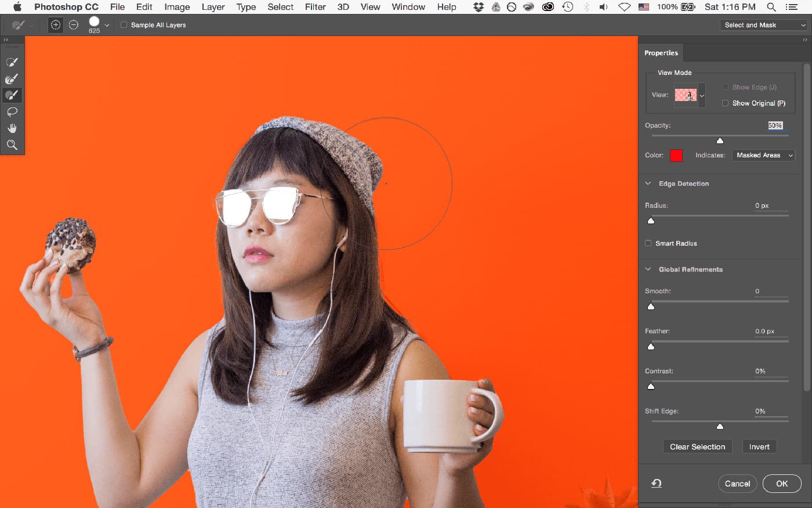
Task: Select the Lasso tool
Action: pyautogui.click(x=12, y=112)
